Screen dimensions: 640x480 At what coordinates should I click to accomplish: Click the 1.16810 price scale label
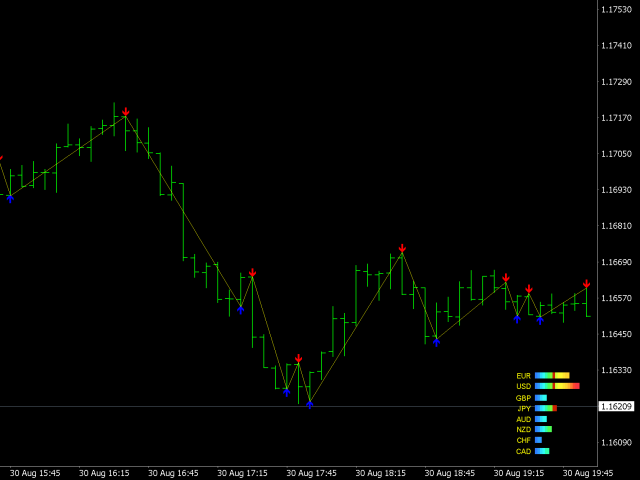[616, 226]
